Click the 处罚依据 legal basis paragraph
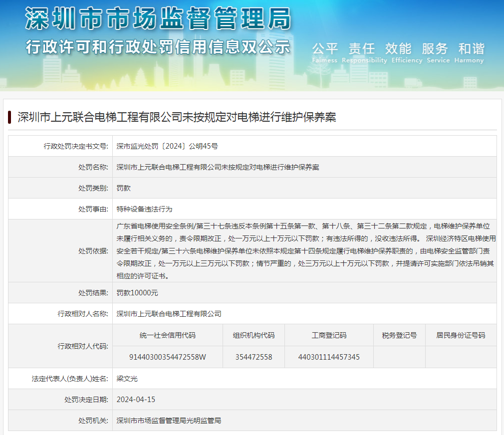This screenshot has width=504, height=435. point(304,251)
